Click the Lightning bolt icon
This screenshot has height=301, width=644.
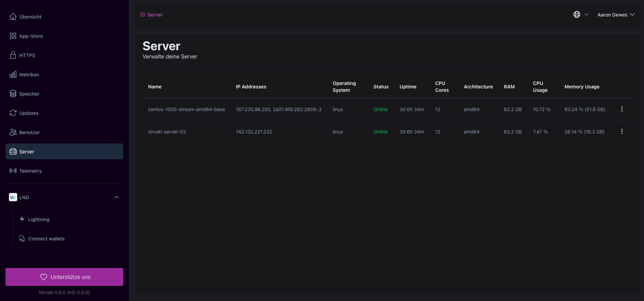22,219
